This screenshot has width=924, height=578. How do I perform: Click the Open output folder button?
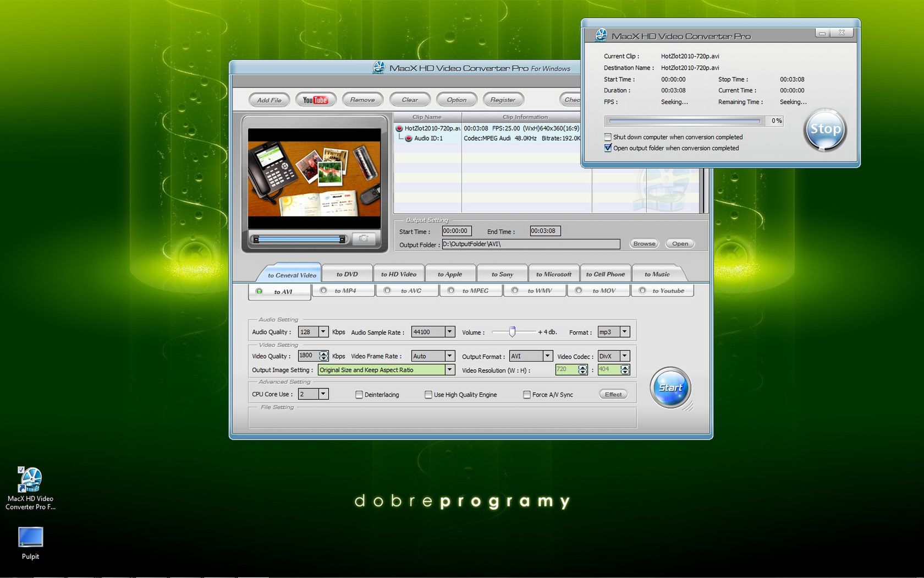[x=680, y=243]
